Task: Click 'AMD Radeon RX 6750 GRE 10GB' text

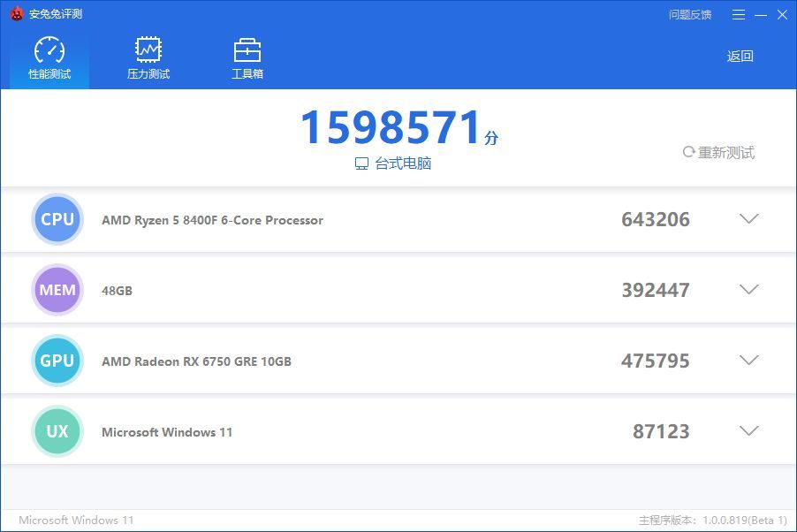Action: (197, 361)
